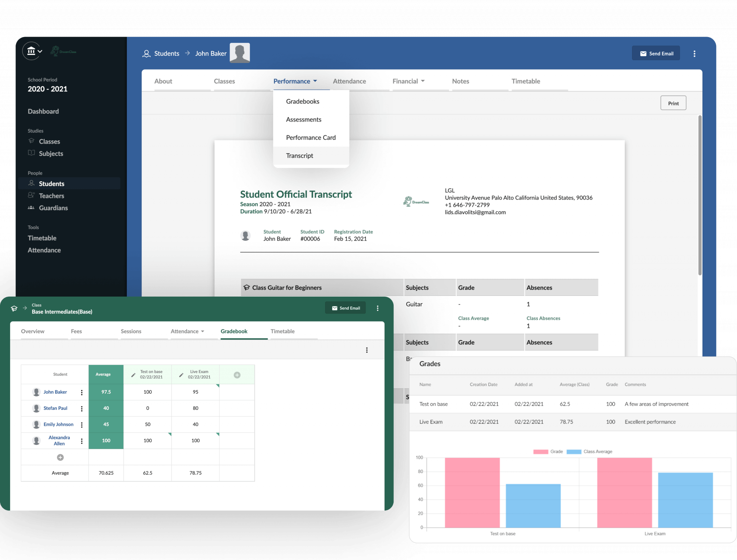Open the student page three-dots menu

click(x=694, y=54)
